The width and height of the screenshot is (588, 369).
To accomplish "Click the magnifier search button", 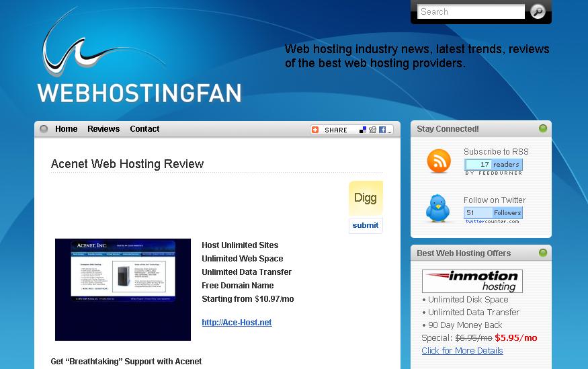I will (x=538, y=11).
